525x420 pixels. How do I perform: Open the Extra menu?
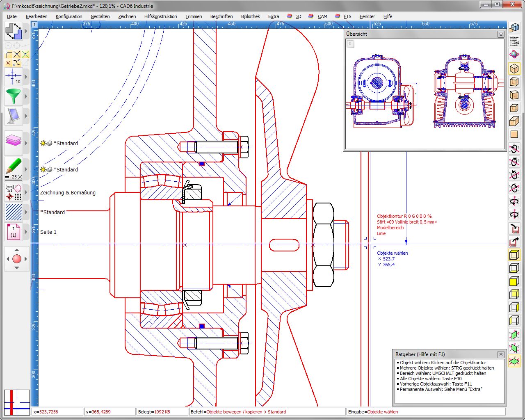pos(273,16)
